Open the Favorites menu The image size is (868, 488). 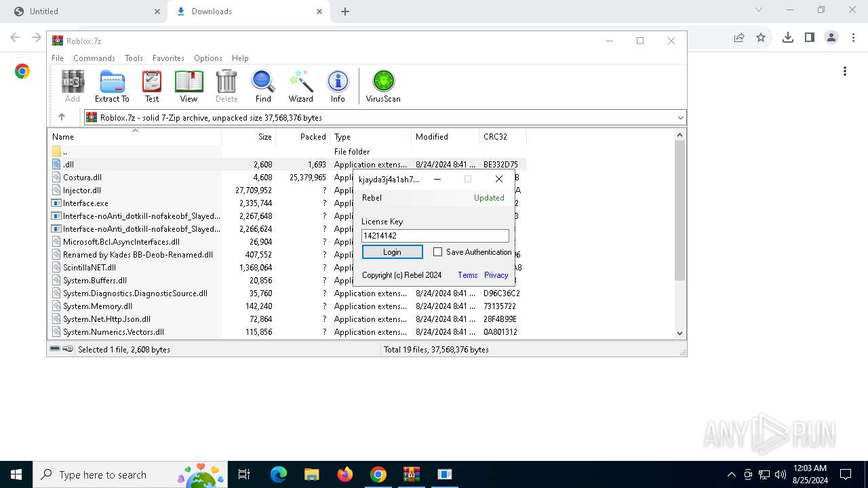click(x=168, y=58)
